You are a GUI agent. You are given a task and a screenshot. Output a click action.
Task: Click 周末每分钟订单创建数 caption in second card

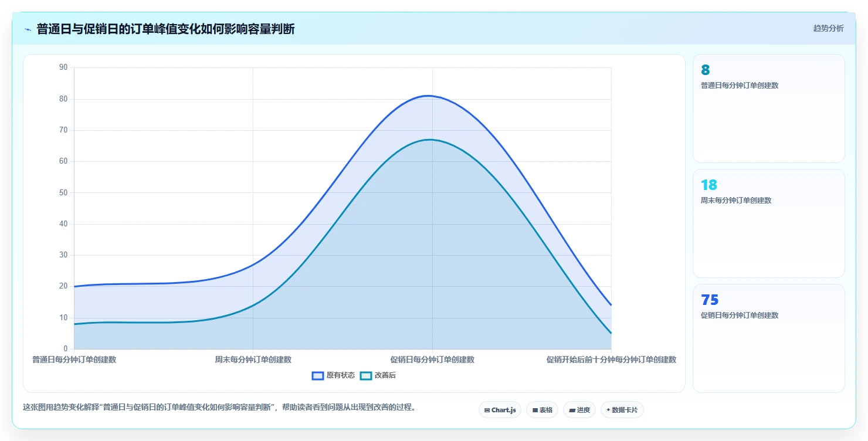tap(736, 200)
